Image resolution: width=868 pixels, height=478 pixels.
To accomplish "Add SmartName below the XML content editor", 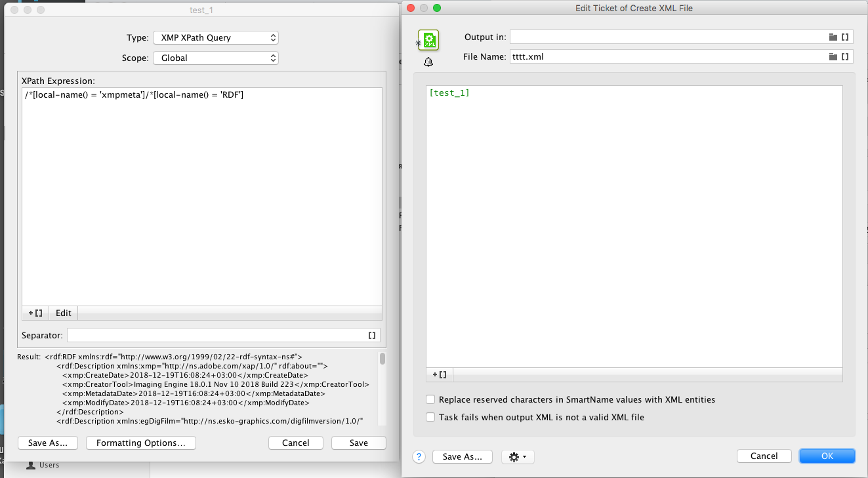I will coord(440,374).
